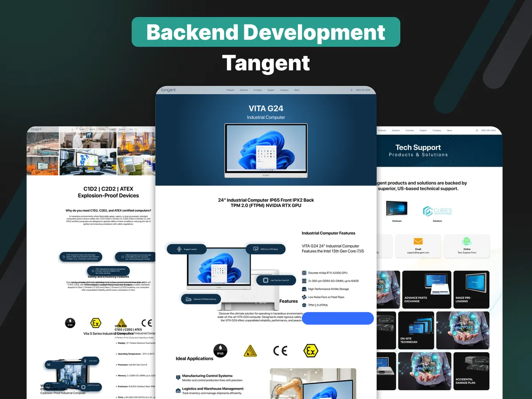The width and height of the screenshot is (532, 399).
Task: Open Company in the Tech Support page navigation
Action: click(437, 130)
